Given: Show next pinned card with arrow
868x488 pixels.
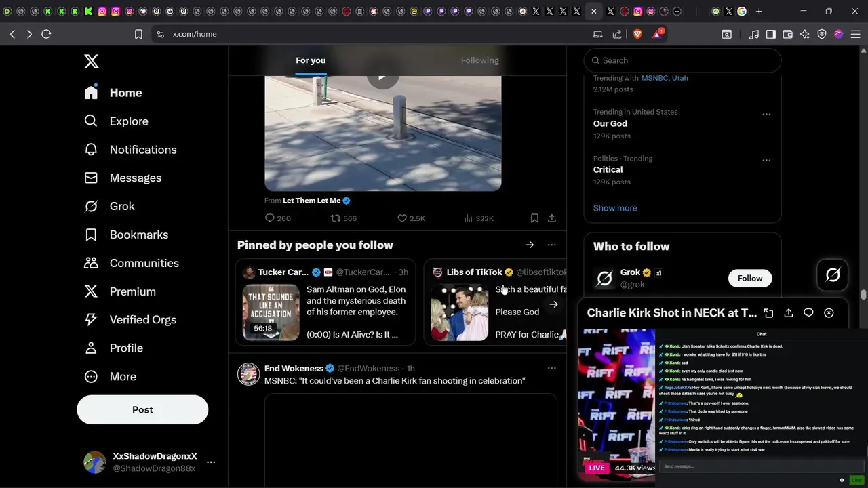Looking at the screenshot, I should [x=553, y=304].
